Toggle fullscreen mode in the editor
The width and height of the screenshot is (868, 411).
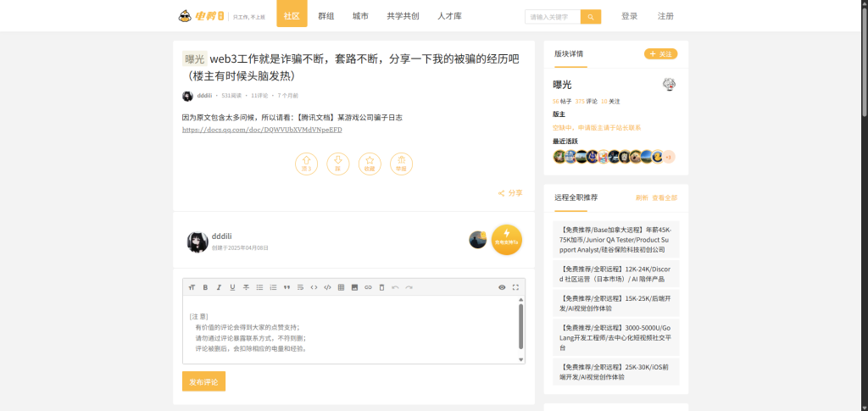coord(515,287)
